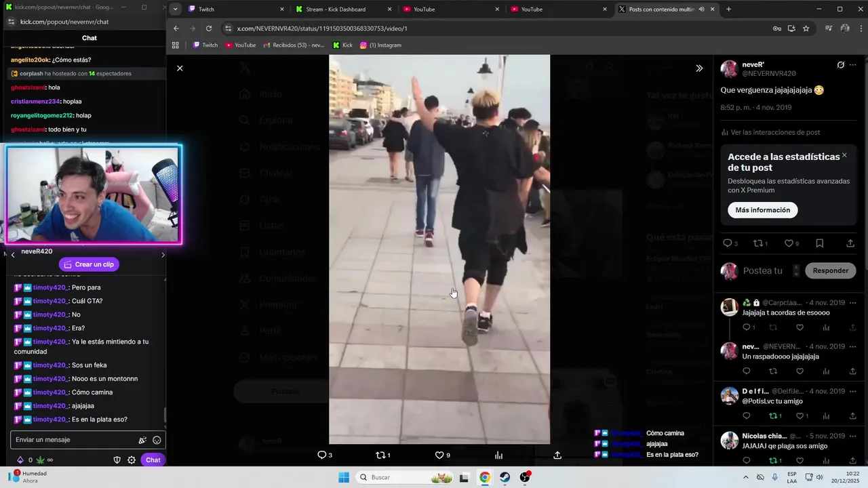Reply icon with 3 in the sidebar
The width and height of the screenshot is (868, 488).
[730, 243]
